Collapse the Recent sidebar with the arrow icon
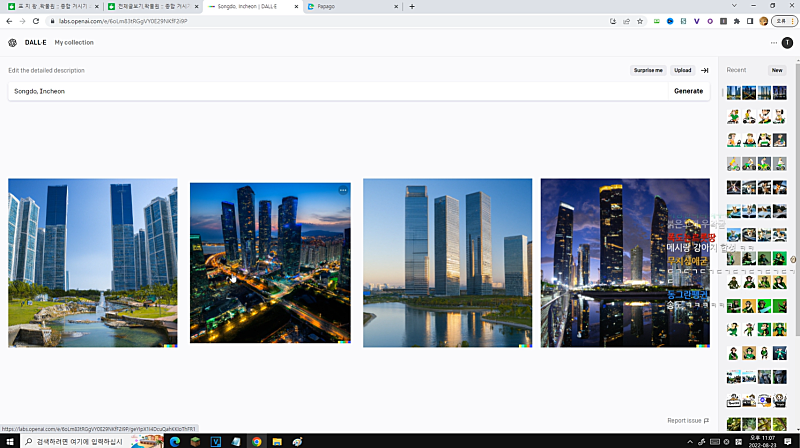Image resolution: width=800 pixels, height=448 pixels. pyautogui.click(x=705, y=71)
